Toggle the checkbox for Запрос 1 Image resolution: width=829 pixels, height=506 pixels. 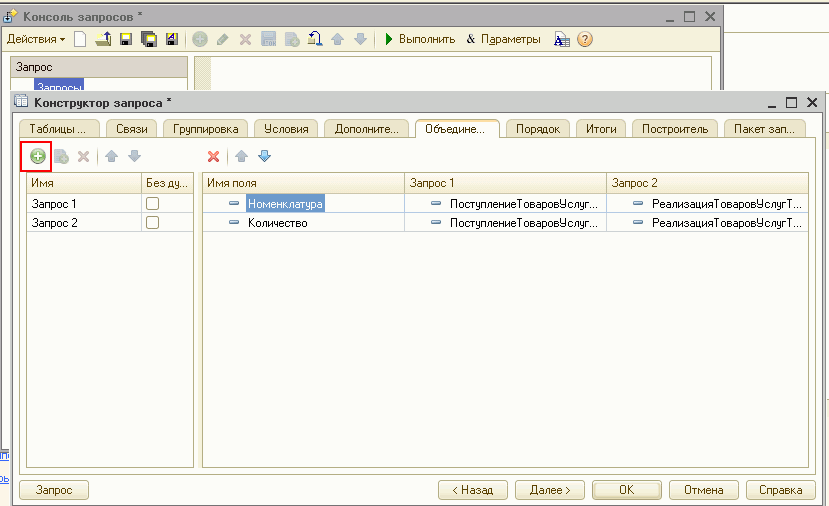(x=153, y=203)
